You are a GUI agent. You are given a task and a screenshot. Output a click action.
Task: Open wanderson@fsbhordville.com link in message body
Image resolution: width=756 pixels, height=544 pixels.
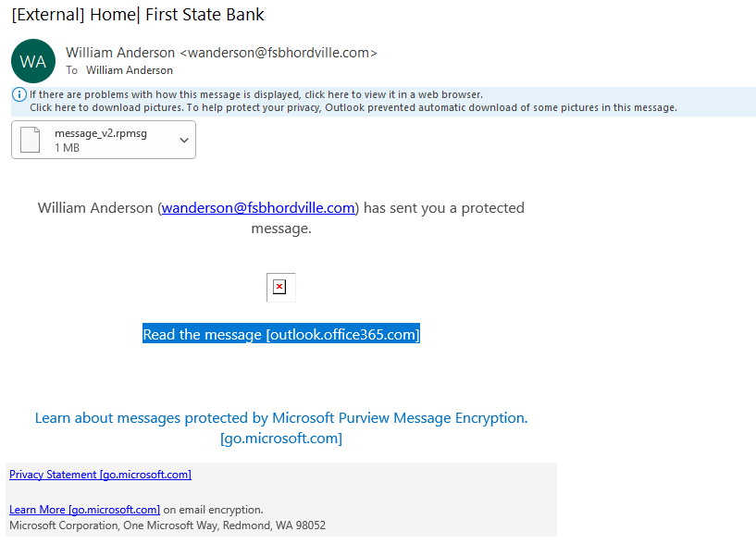pos(258,208)
